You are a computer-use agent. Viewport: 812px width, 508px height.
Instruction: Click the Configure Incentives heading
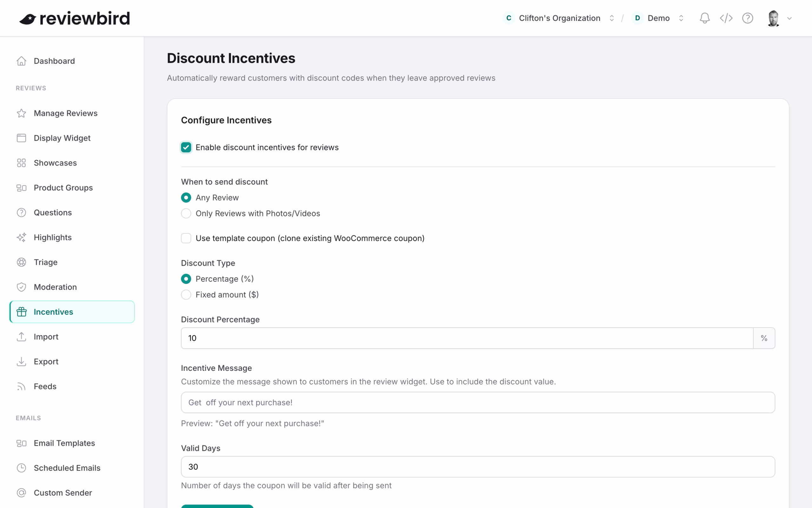point(226,120)
